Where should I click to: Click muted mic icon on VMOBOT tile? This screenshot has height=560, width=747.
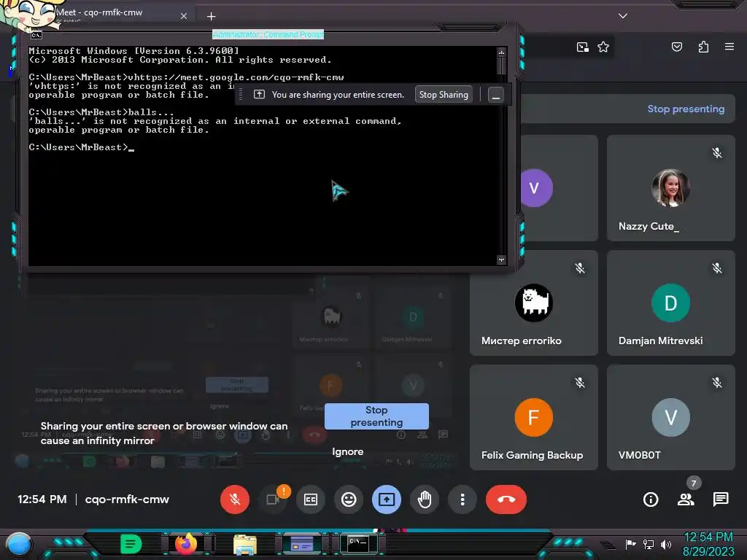click(717, 382)
